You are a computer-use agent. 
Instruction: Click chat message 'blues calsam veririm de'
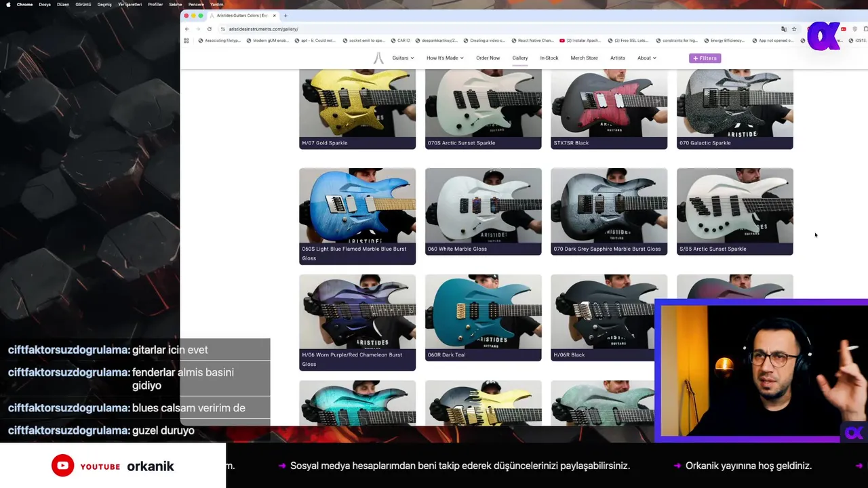[x=189, y=408]
